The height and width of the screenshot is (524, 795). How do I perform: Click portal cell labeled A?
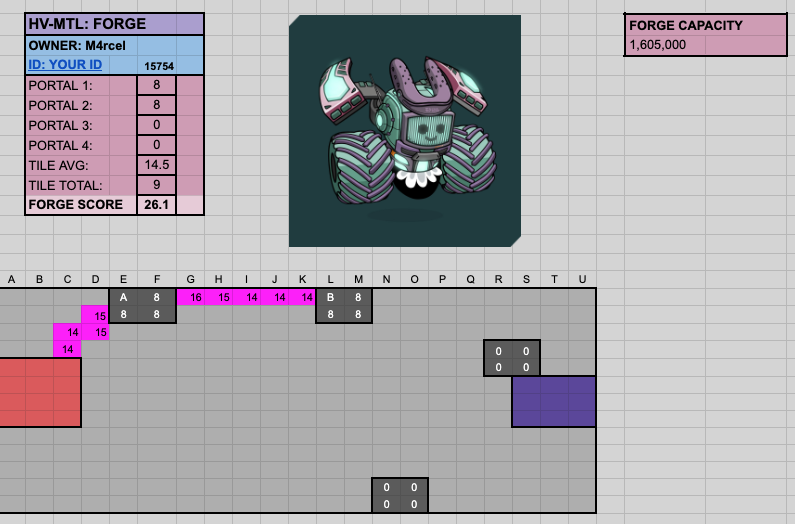click(x=123, y=297)
